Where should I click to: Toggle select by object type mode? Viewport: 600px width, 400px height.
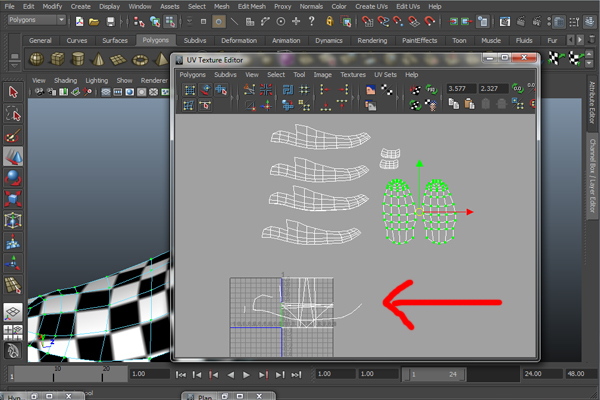pyautogui.click(x=155, y=22)
